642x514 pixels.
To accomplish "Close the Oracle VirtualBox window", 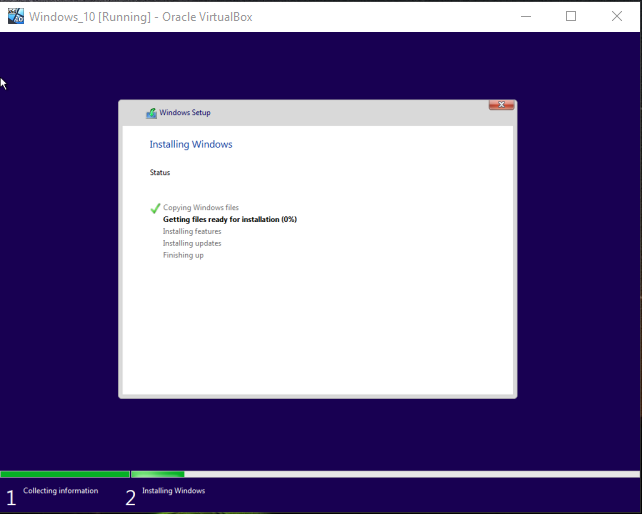I will (617, 16).
